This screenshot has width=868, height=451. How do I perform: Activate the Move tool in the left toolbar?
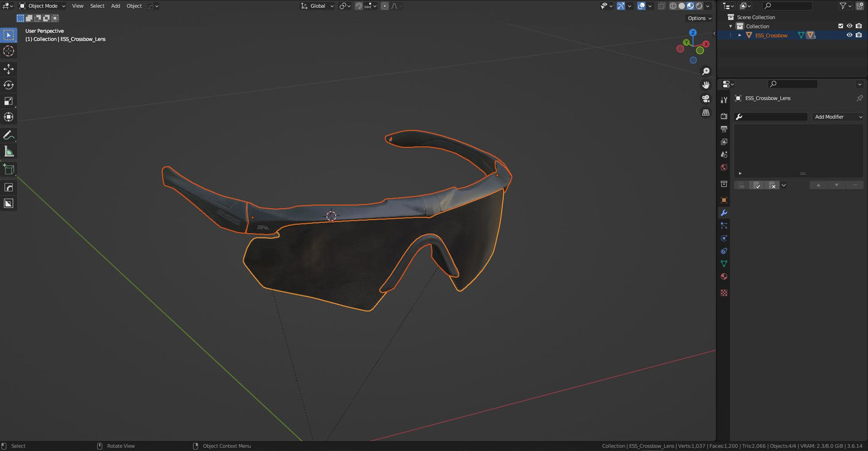point(8,69)
